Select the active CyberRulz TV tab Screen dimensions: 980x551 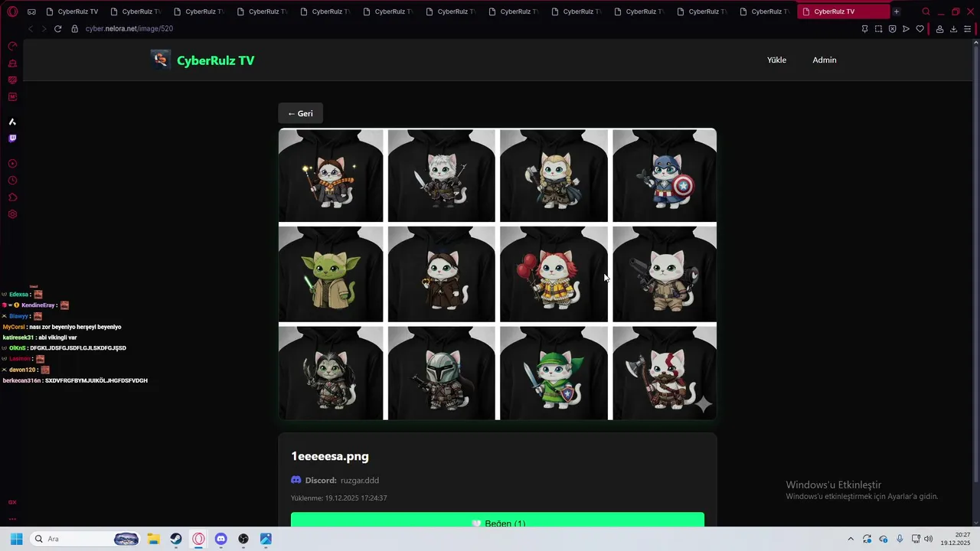(843, 11)
